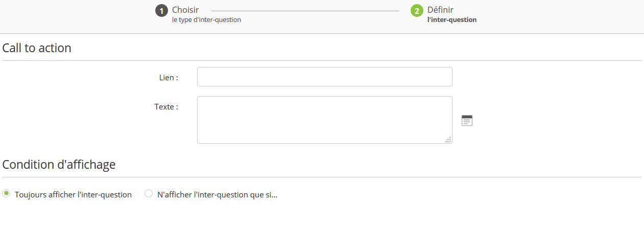Image resolution: width=644 pixels, height=225 pixels.
Task: Click the "Toujours afficher l'inter-question" label text
Action: [x=73, y=195]
